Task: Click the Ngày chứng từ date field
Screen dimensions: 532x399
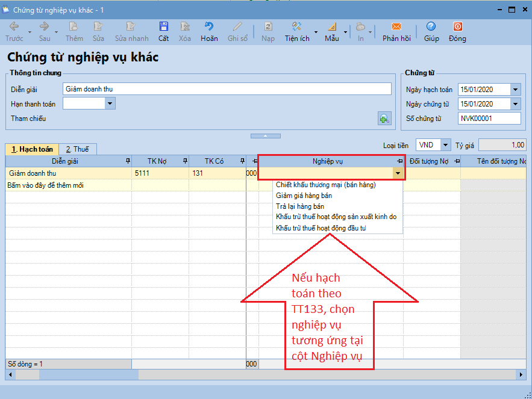Action: 484,104
